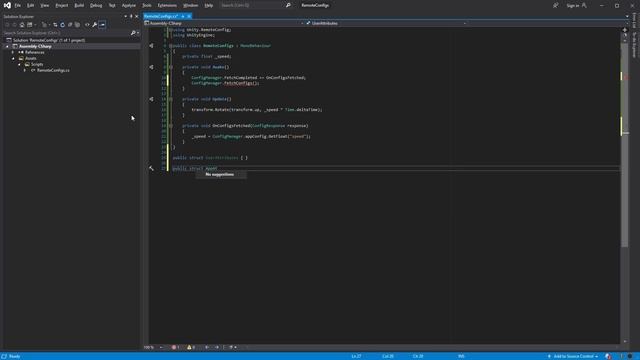This screenshot has width=640, height=360.
Task: Click the Solution Explorer Home icon
Action: pos(22,24)
